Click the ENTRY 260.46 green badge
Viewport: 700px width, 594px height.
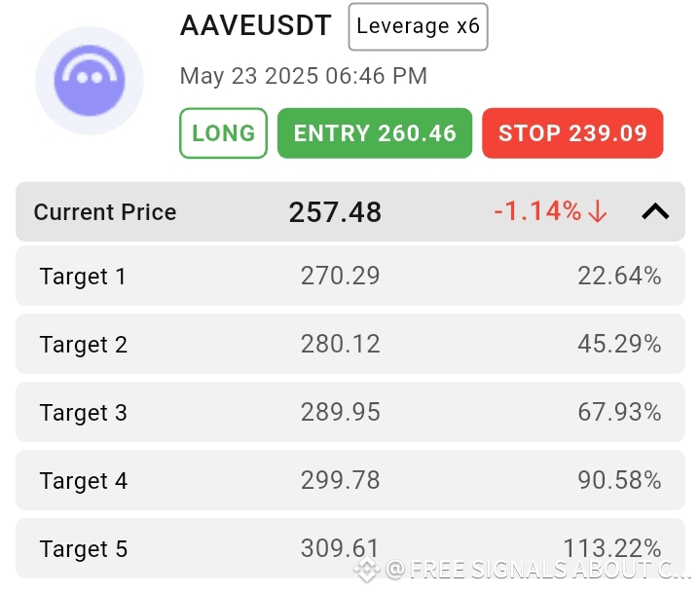point(375,133)
